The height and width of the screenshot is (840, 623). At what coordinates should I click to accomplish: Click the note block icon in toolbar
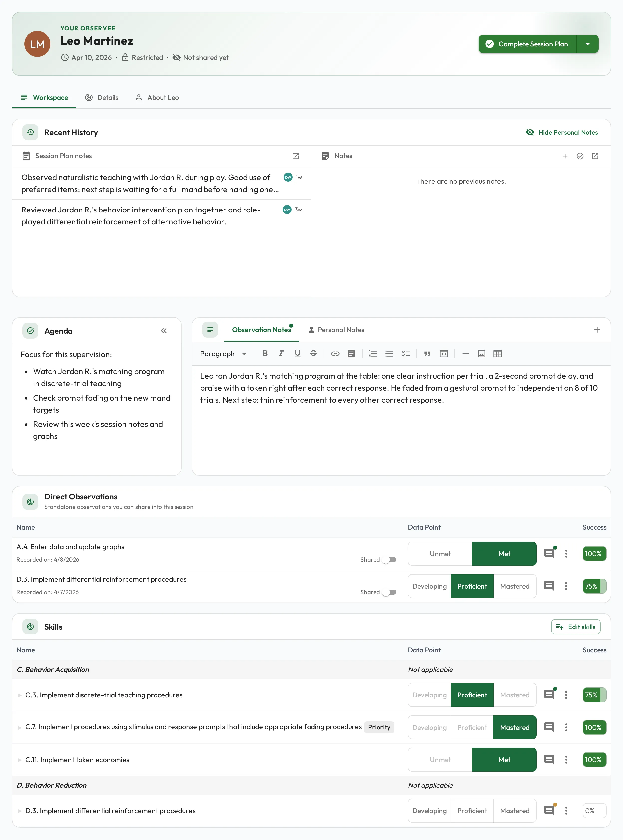[351, 353]
